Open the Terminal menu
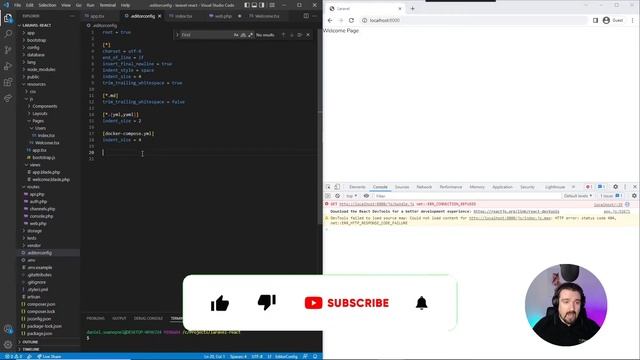The height and width of the screenshot is (360, 640). [x=108, y=5]
